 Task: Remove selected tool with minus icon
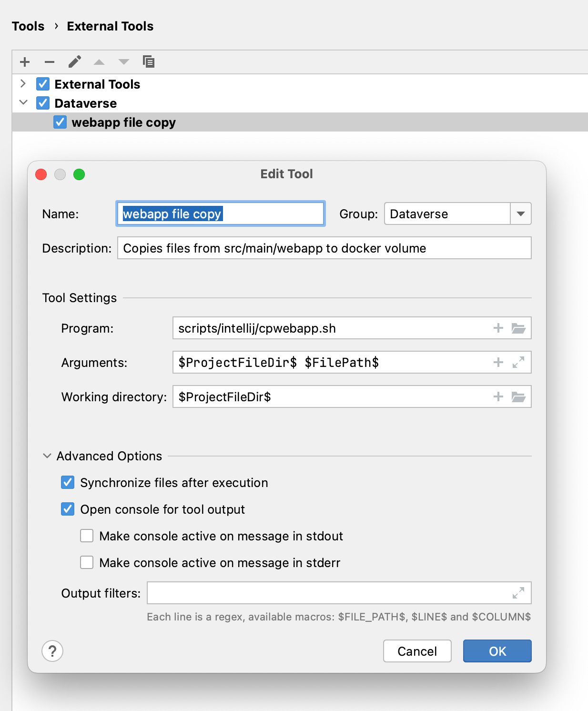click(50, 62)
